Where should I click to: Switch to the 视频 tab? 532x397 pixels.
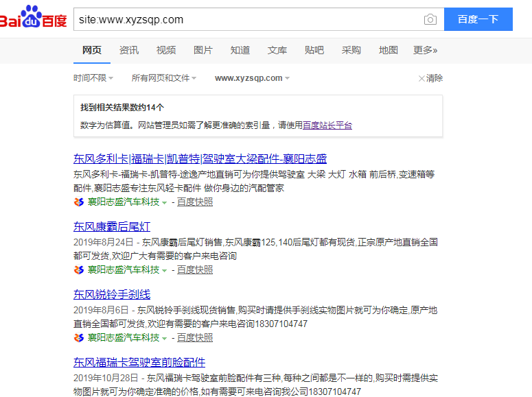click(x=166, y=50)
